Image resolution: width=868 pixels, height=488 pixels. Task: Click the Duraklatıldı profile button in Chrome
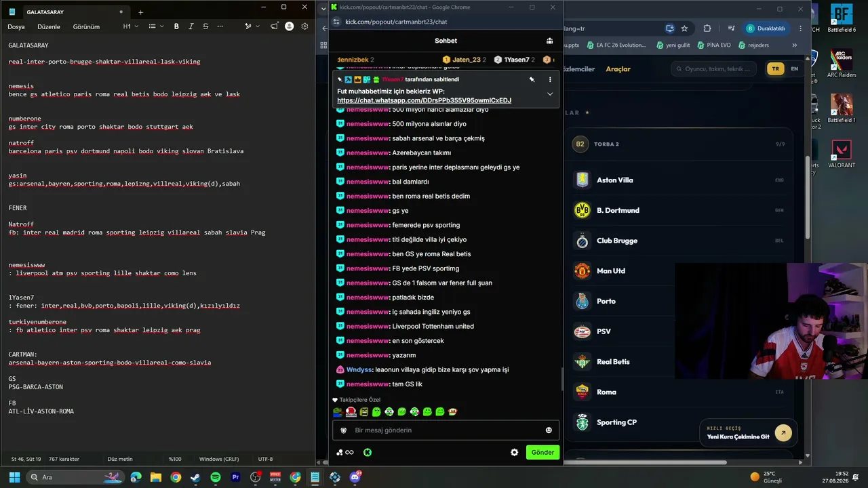[x=766, y=28]
